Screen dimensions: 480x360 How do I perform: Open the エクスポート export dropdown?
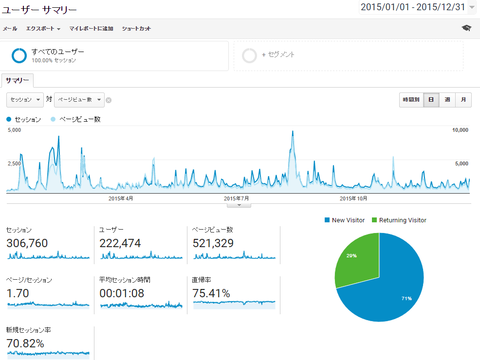click(x=43, y=29)
